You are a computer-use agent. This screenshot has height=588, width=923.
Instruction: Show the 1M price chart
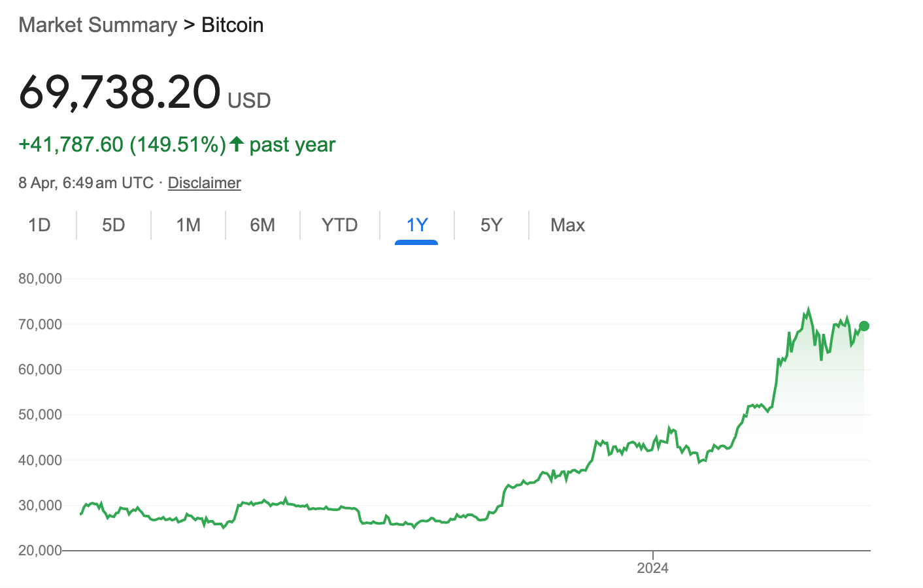pyautogui.click(x=188, y=225)
